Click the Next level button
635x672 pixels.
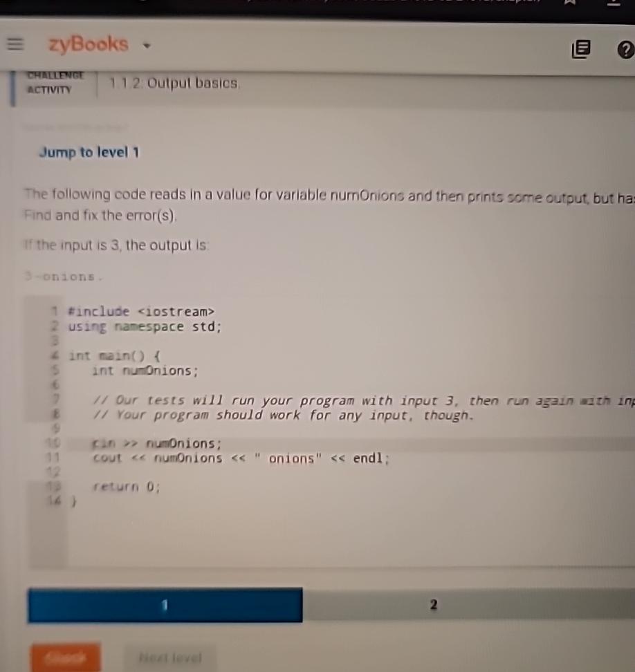[x=169, y=657]
